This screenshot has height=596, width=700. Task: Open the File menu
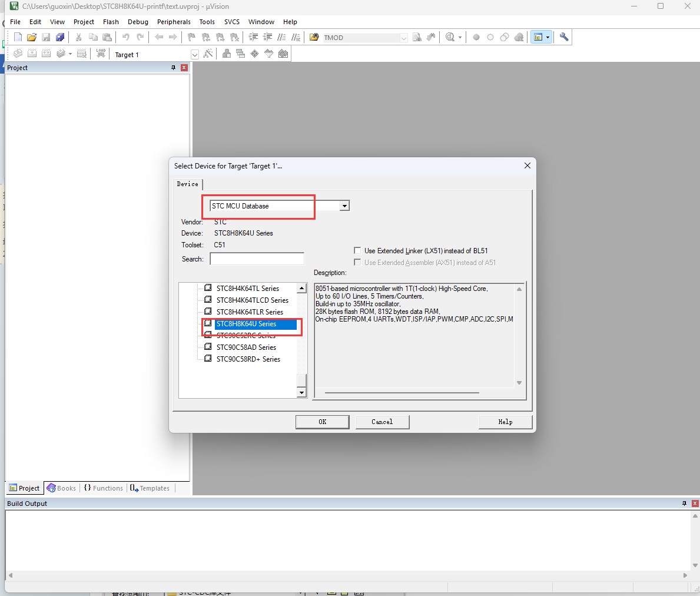15,22
